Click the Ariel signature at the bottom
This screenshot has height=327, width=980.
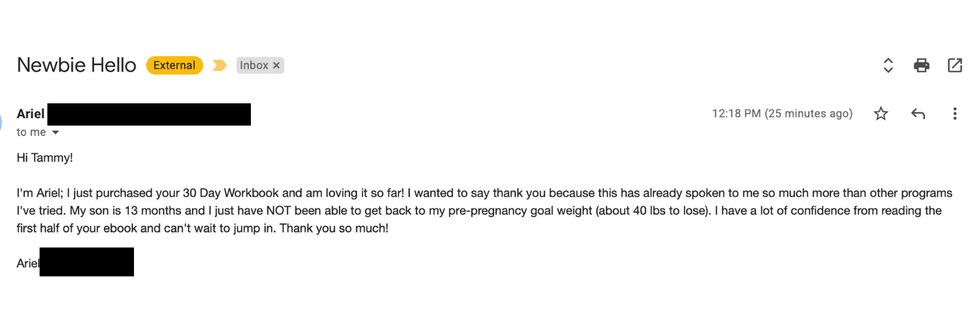click(28, 264)
